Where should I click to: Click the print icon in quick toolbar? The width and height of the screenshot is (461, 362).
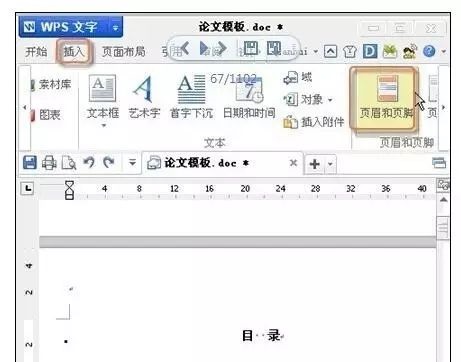(49, 163)
